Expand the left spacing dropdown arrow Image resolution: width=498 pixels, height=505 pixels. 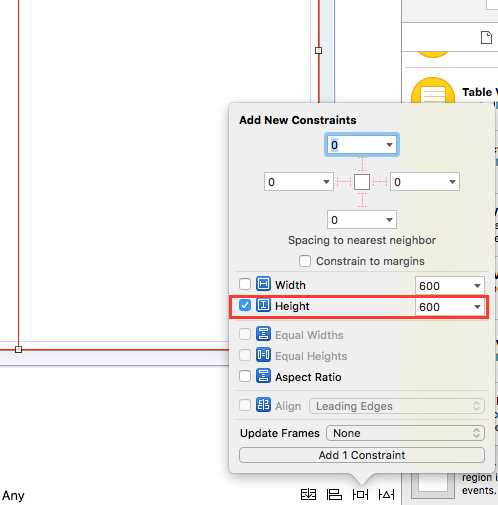(326, 182)
